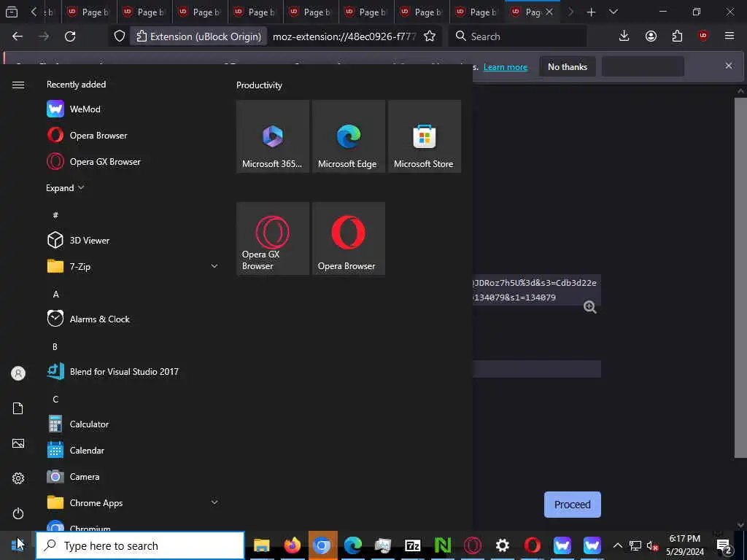Click the page vertical scrollbar
Image resolution: width=747 pixels, height=560 pixels.
tap(740, 277)
